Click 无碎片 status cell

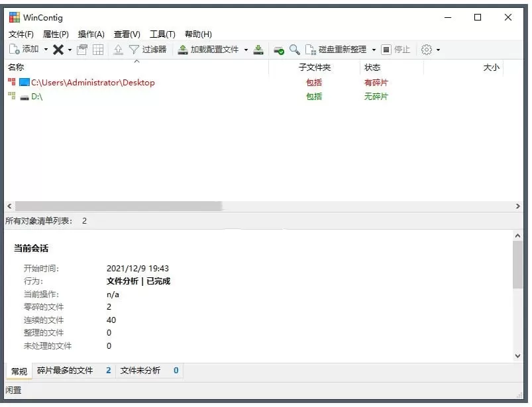click(x=376, y=97)
